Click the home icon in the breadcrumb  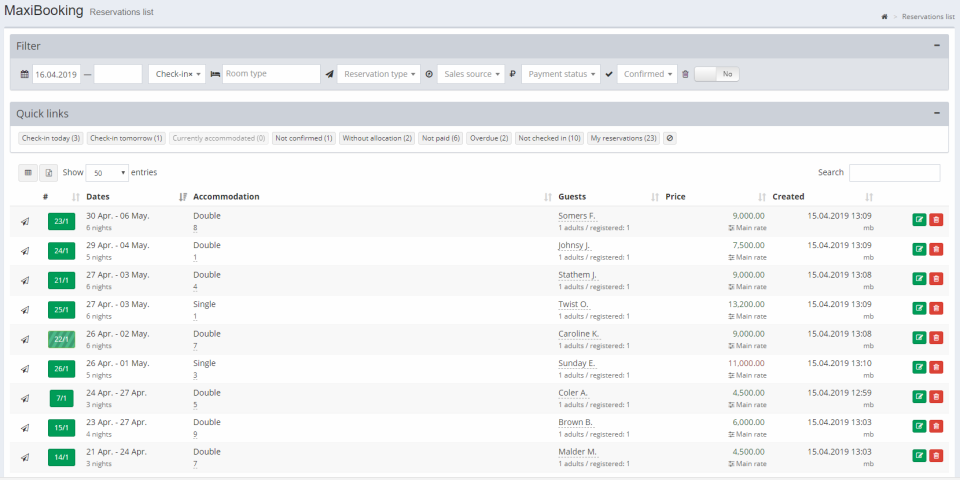tap(884, 17)
